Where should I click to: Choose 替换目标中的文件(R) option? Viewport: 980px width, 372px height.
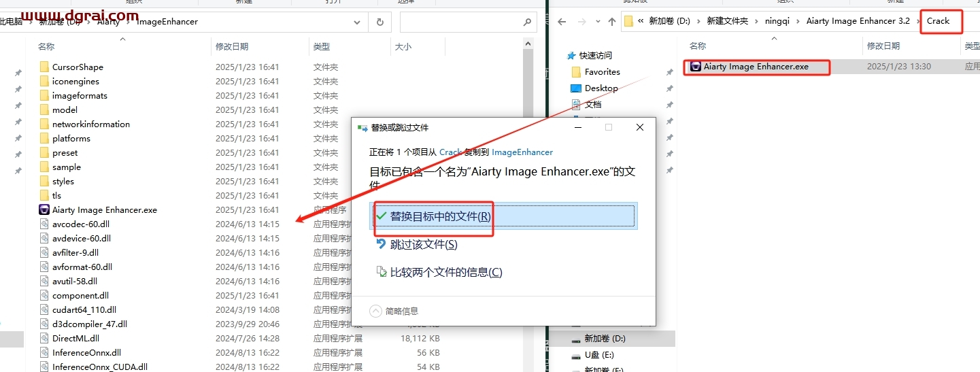pyautogui.click(x=503, y=216)
